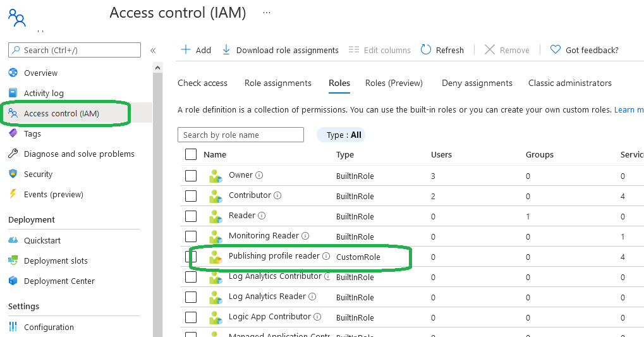Open Deployment slots in sidebar
644x337 pixels.
point(56,261)
